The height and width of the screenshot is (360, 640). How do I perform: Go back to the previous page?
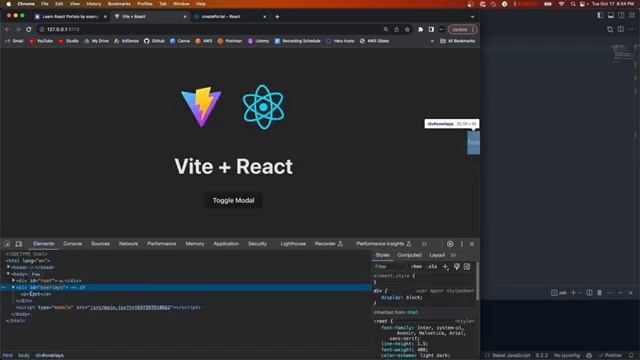pyautogui.click(x=7, y=29)
